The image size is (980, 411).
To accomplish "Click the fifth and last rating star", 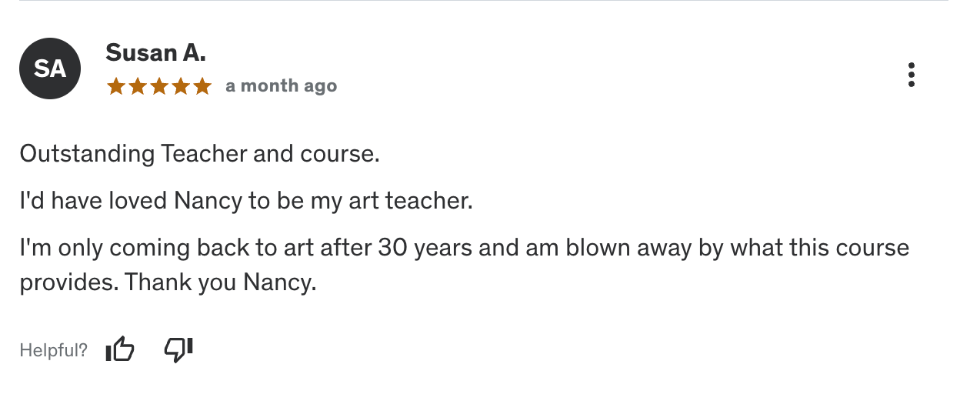I will pos(202,86).
